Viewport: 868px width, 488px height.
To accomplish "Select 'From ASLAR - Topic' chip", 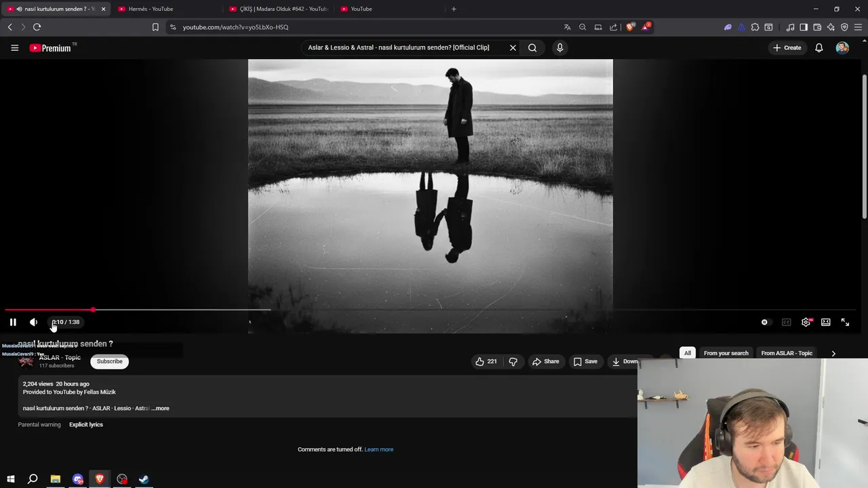I will (x=787, y=353).
